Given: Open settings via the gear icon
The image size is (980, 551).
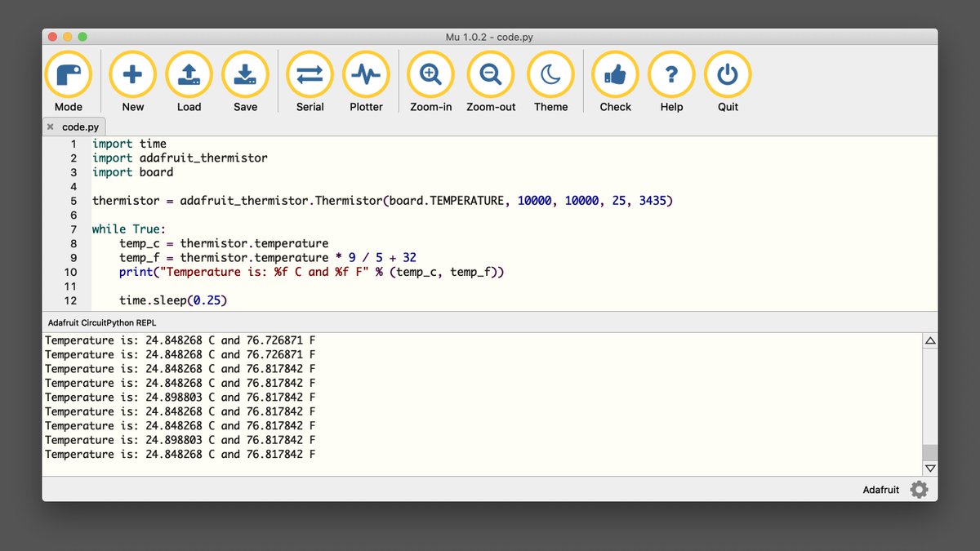Looking at the screenshot, I should [919, 490].
